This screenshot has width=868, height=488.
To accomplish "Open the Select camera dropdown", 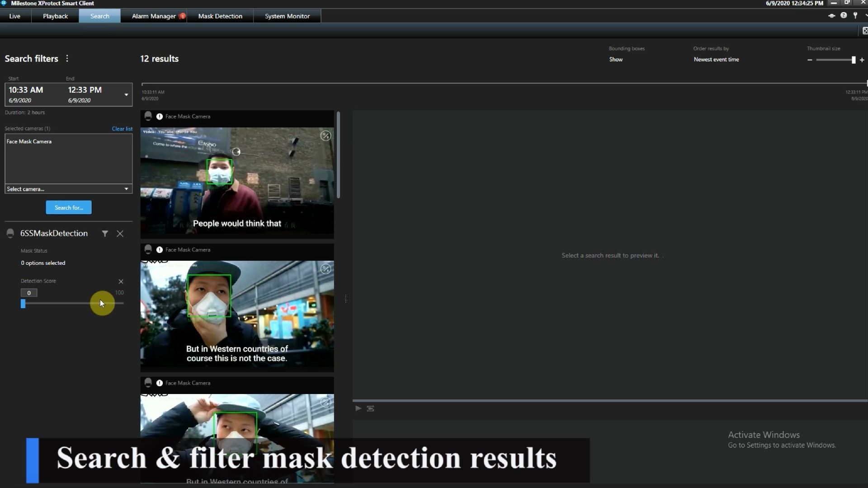I will [x=69, y=189].
